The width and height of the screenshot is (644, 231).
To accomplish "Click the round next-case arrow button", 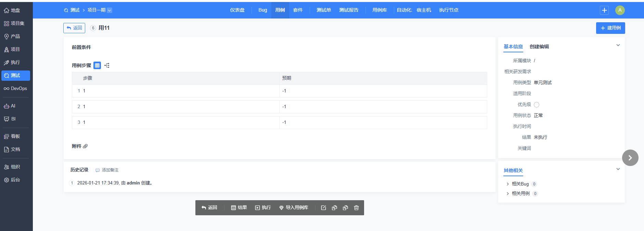I will [x=630, y=158].
